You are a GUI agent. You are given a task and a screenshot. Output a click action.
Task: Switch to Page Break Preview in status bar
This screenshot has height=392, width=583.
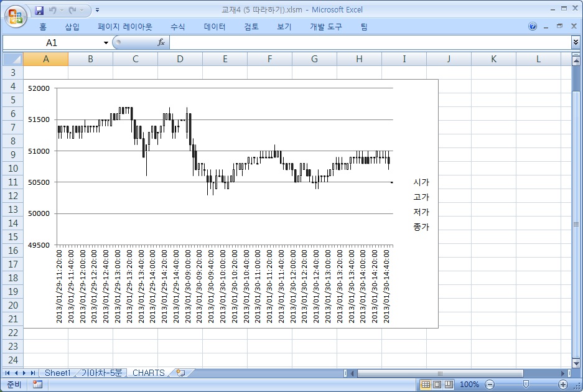(x=450, y=384)
